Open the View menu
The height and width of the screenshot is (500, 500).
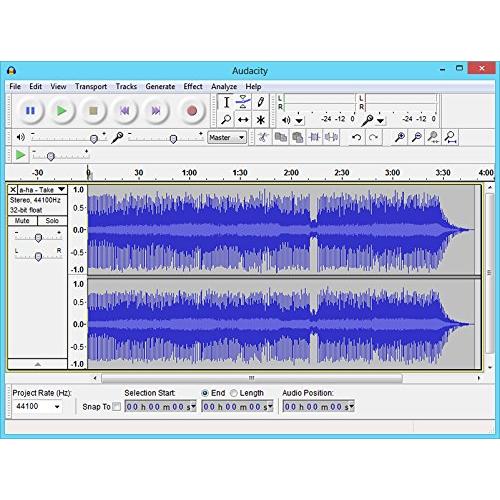tap(58, 86)
